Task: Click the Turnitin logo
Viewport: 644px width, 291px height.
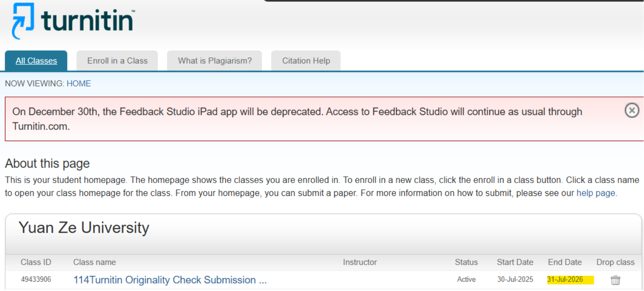Action: tap(73, 21)
